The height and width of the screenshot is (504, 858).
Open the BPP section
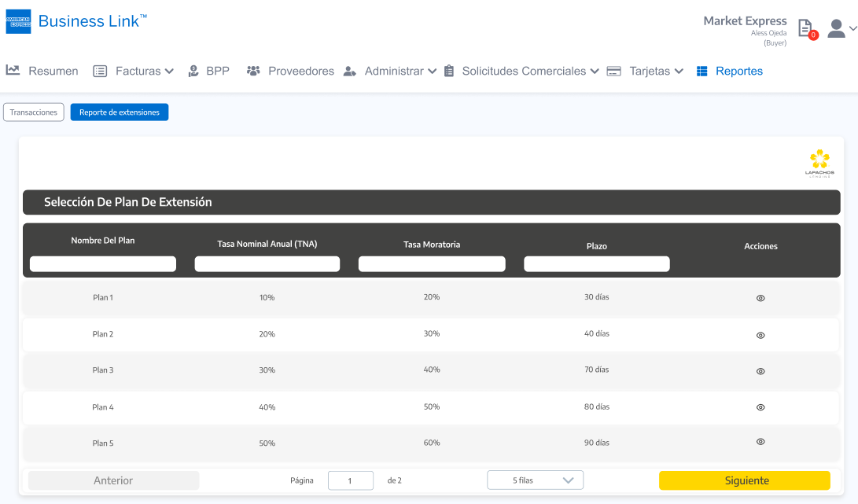[208, 71]
